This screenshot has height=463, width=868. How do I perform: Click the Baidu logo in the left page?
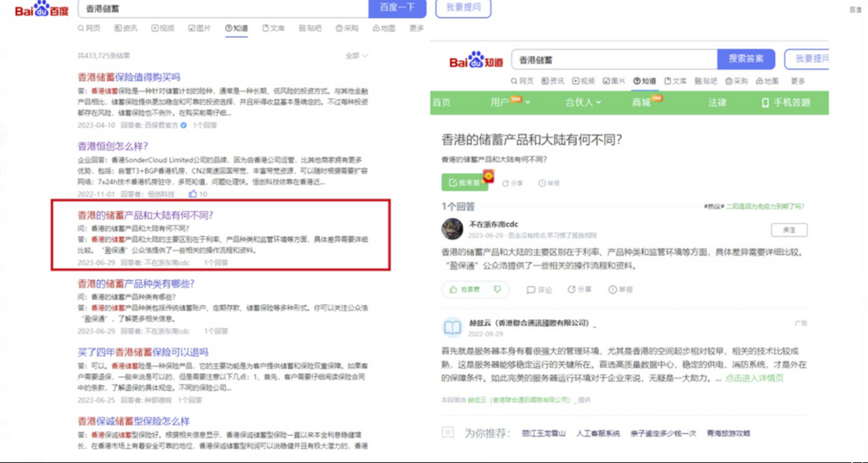click(x=42, y=9)
